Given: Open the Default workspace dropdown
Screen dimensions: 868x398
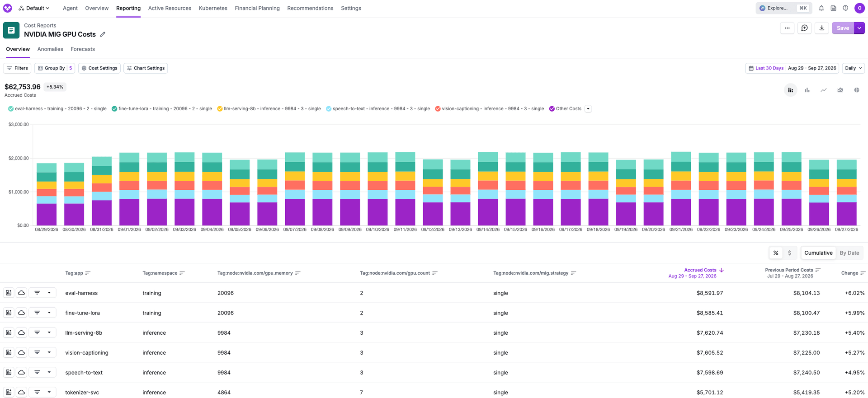Looking at the screenshot, I should (34, 8).
